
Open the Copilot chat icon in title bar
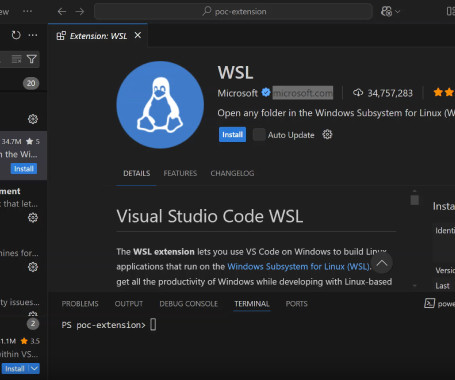[386, 12]
